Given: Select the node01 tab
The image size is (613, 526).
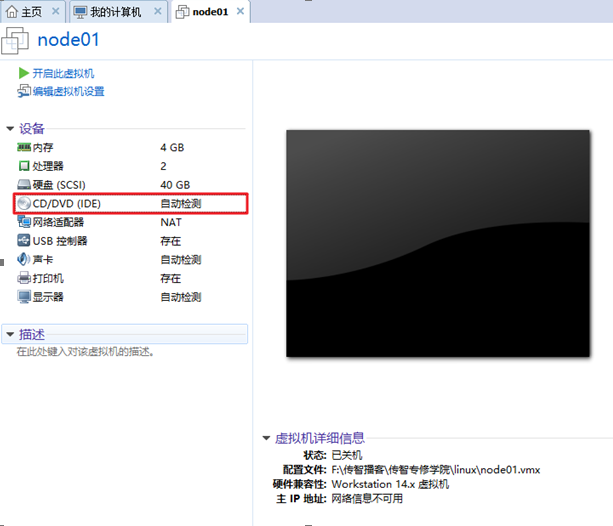Looking at the screenshot, I should click(x=210, y=12).
